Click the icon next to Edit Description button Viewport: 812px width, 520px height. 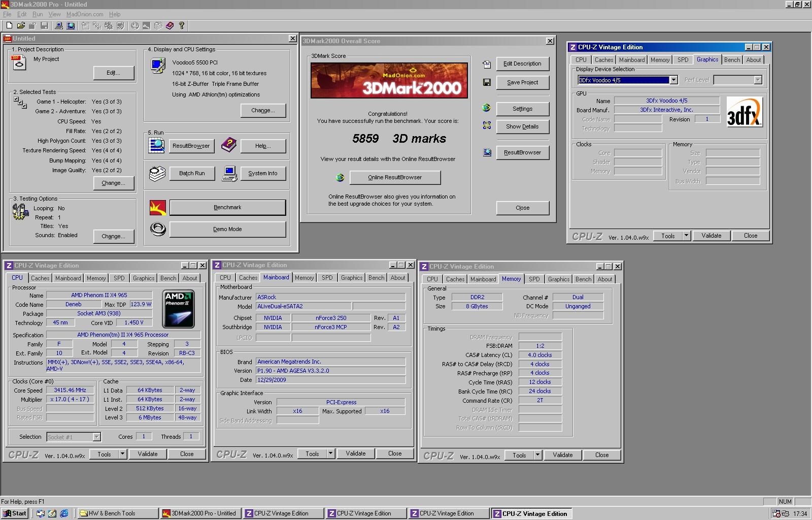tap(487, 64)
